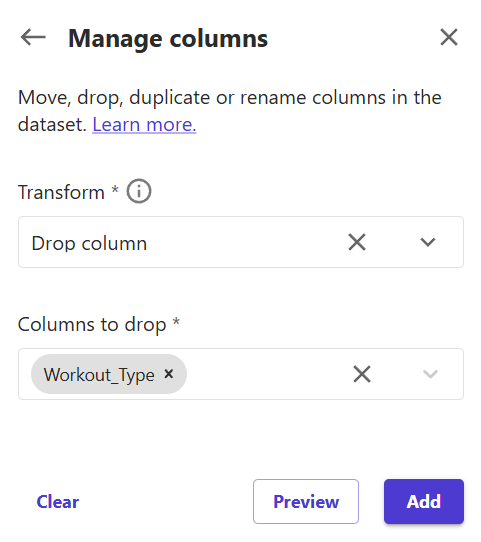
Task: Click the Columns to drop label
Action: (92, 324)
